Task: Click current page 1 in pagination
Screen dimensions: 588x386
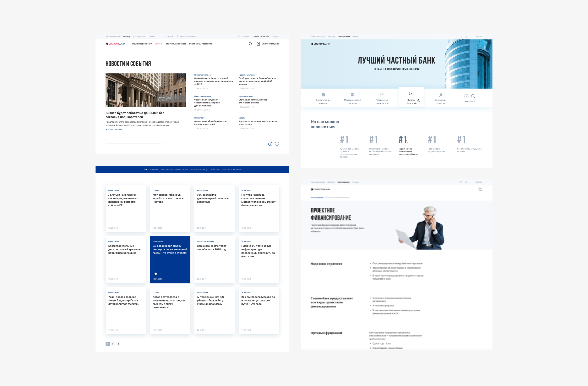Action: [x=108, y=344]
